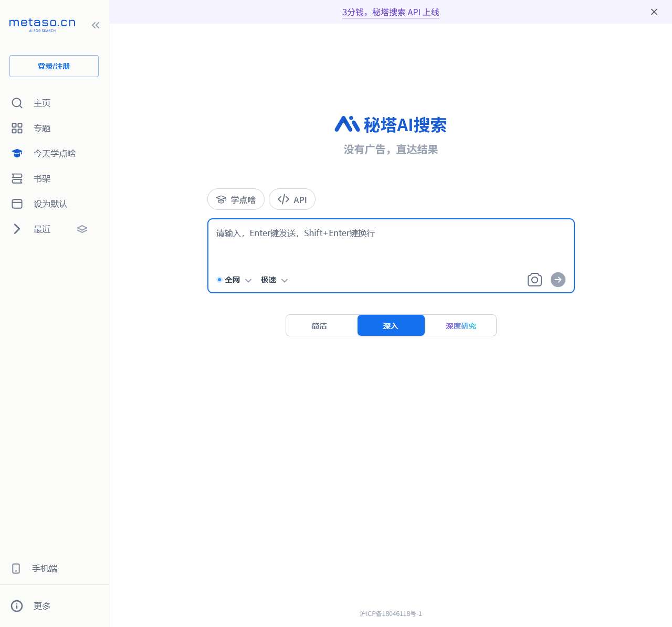Select the 深度研究 research tab
This screenshot has width=672, height=627.
461,325
